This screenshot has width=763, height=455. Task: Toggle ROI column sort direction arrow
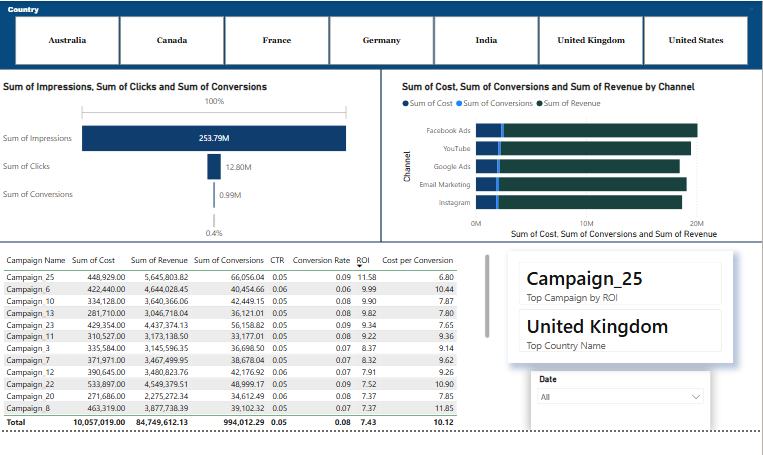point(360,266)
